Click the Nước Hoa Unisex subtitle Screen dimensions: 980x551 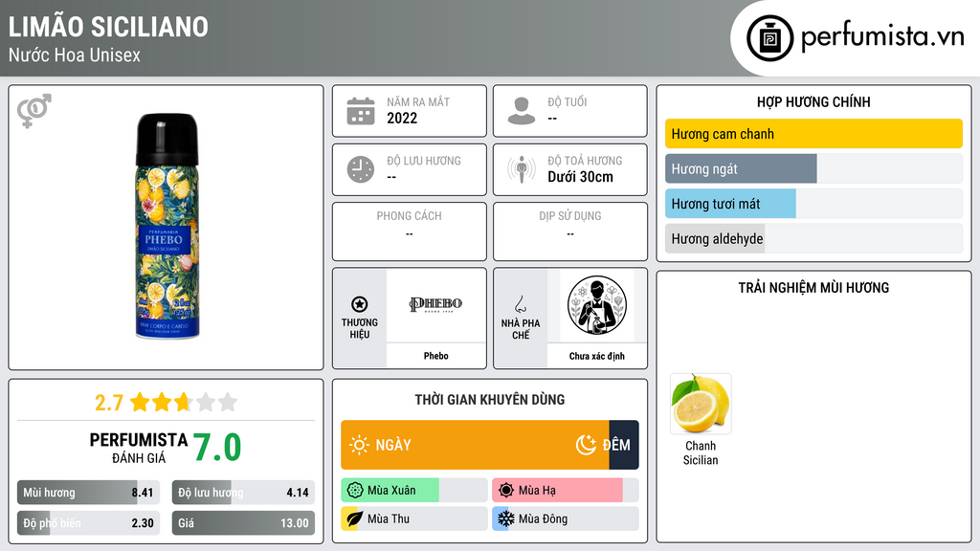pyautogui.click(x=75, y=55)
